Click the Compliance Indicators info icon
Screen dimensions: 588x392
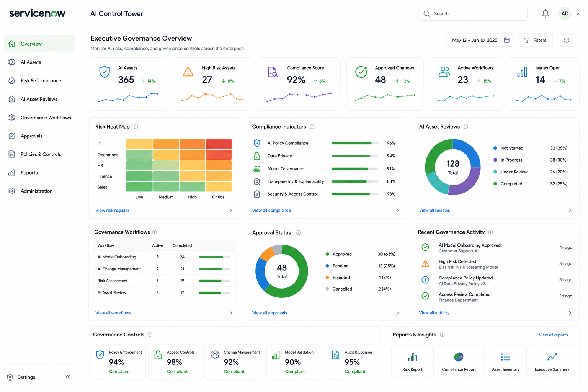click(x=312, y=127)
